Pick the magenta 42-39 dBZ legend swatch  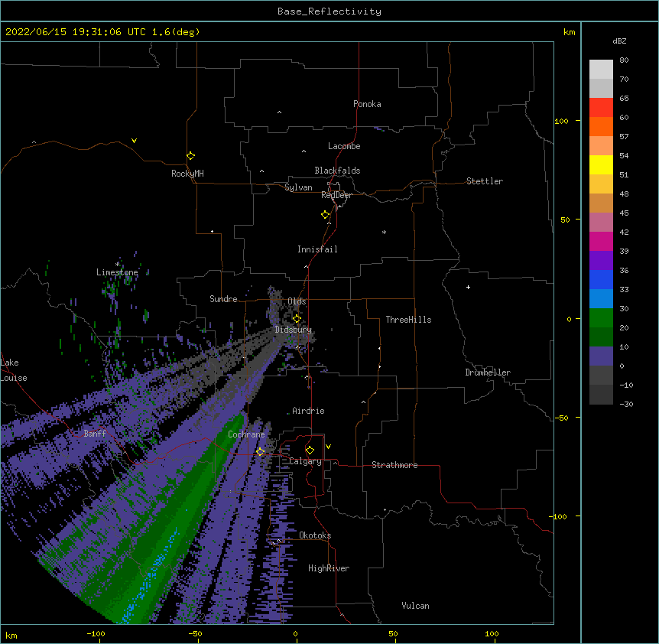pos(601,241)
